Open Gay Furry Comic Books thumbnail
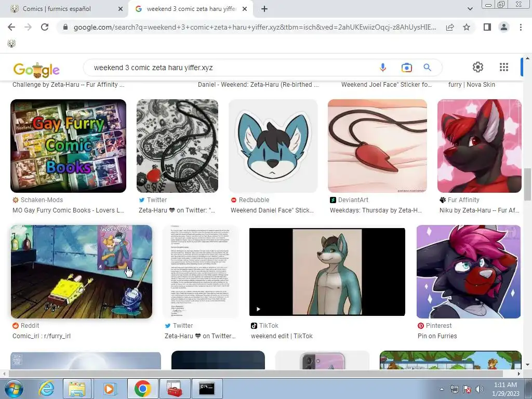 tap(68, 146)
